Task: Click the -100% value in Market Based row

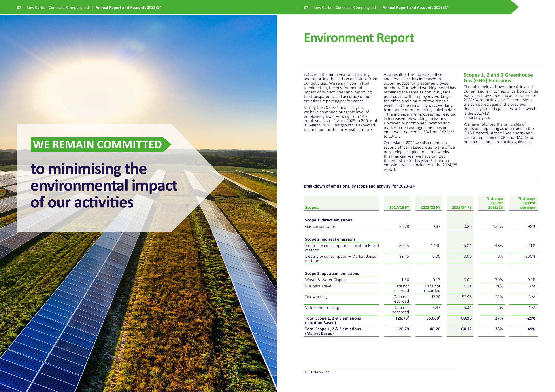Action: (x=530, y=256)
